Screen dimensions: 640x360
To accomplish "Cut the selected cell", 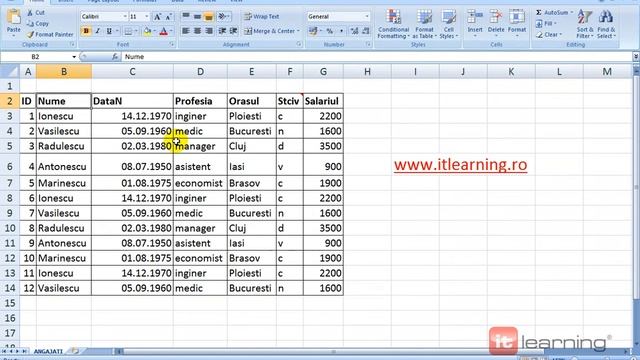I will pyautogui.click(x=36, y=13).
